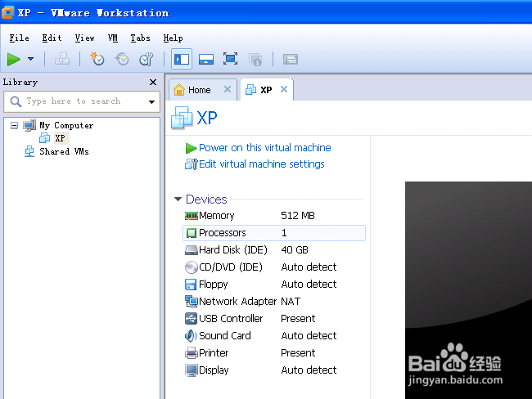Open the Tabs menu
Viewport: 532px width, 399px height.
coord(141,38)
